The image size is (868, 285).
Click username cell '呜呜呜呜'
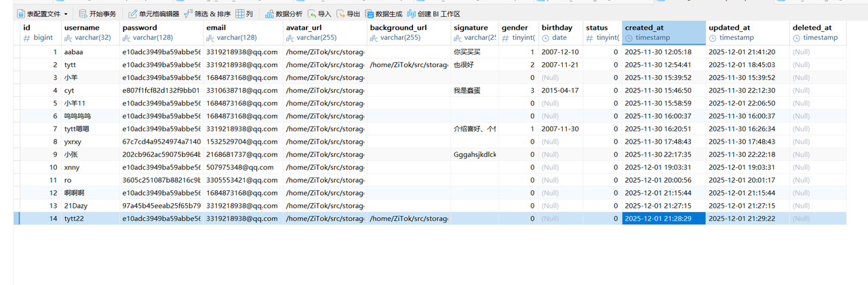tap(90, 116)
